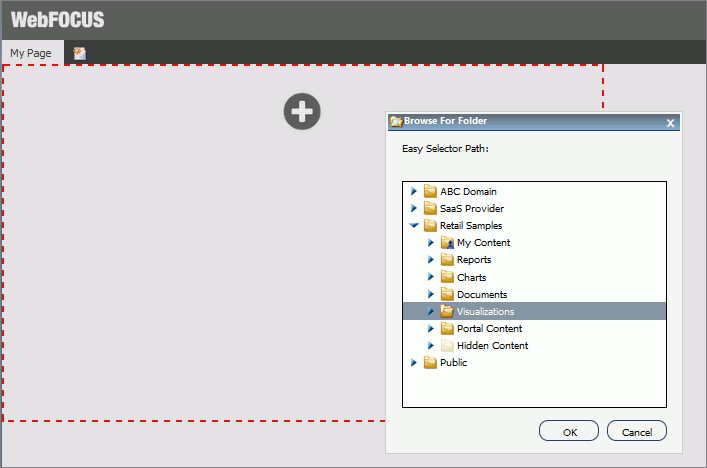The width and height of the screenshot is (707, 468).
Task: Click the add content plus button
Action: pos(302,111)
